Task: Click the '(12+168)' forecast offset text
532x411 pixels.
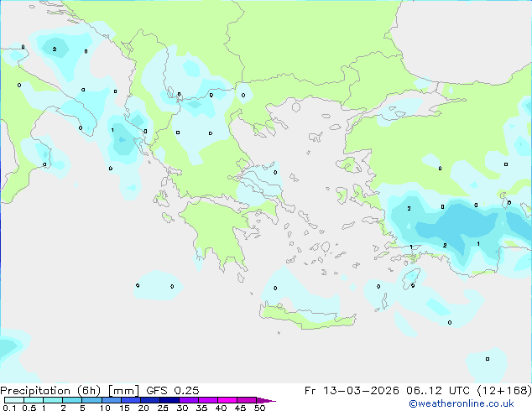Action: click(x=503, y=391)
